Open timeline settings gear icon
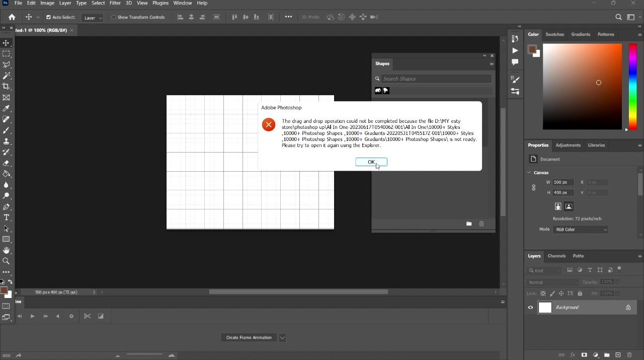The image size is (644, 360). click(71, 316)
